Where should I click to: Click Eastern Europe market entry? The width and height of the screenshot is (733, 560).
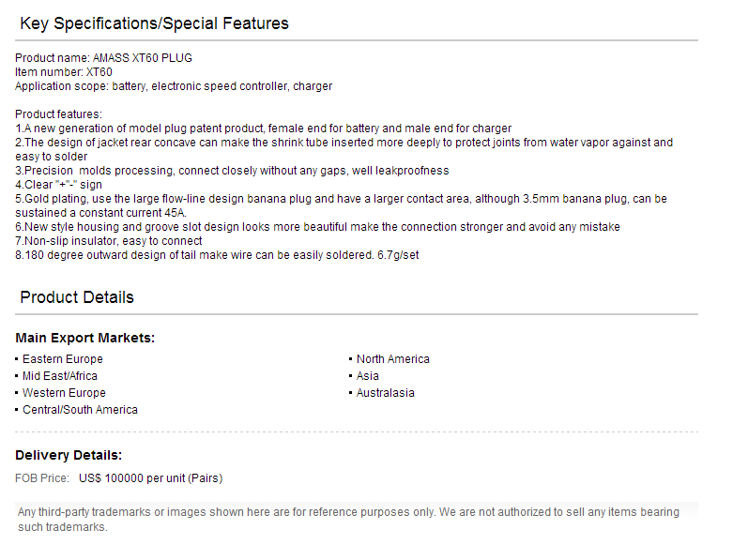63,358
